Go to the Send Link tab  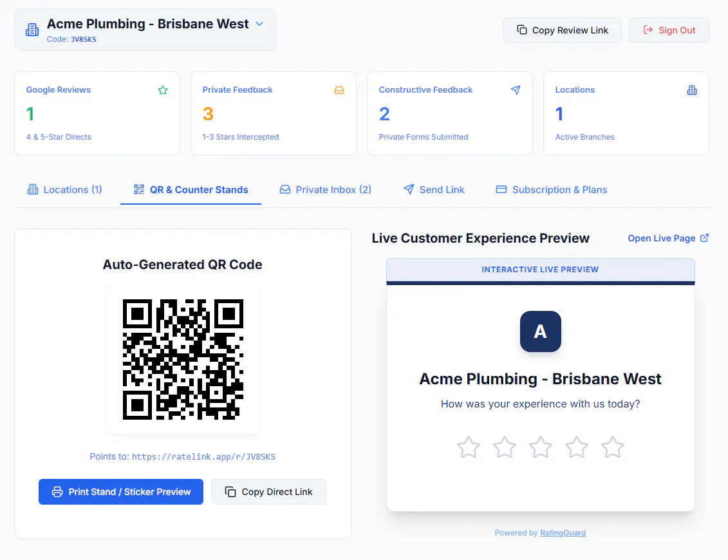(x=434, y=189)
